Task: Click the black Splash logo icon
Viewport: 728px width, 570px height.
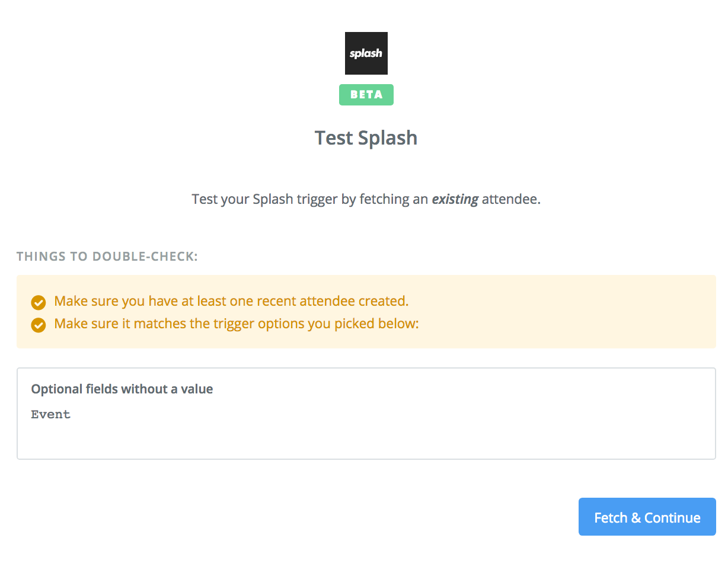Action: tap(366, 53)
